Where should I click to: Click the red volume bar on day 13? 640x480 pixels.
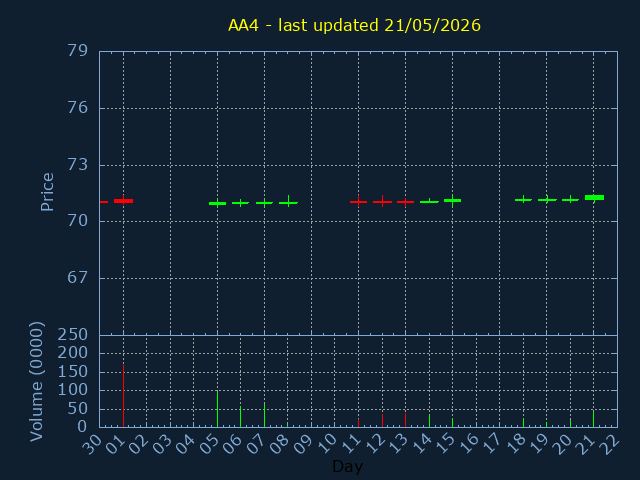(x=405, y=420)
